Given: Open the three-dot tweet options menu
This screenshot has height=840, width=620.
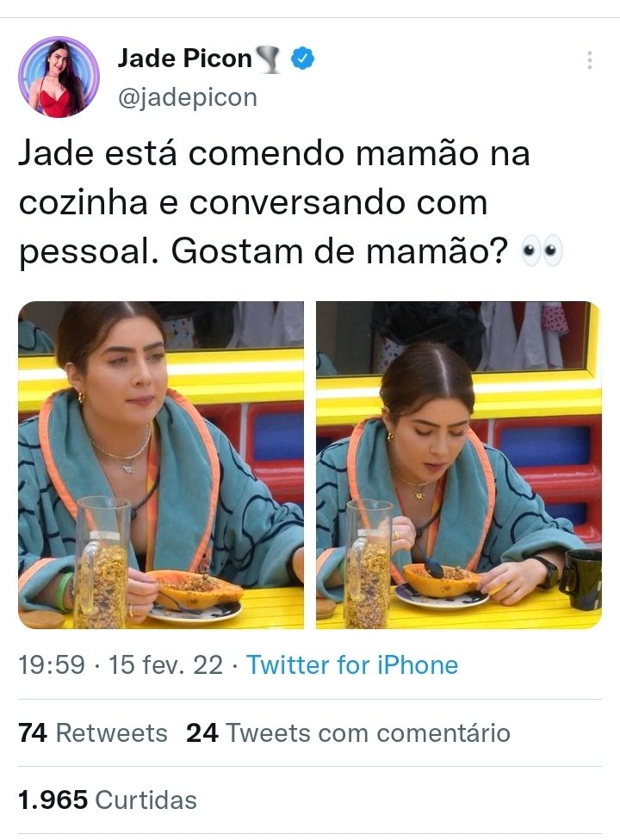Looking at the screenshot, I should point(590,60).
